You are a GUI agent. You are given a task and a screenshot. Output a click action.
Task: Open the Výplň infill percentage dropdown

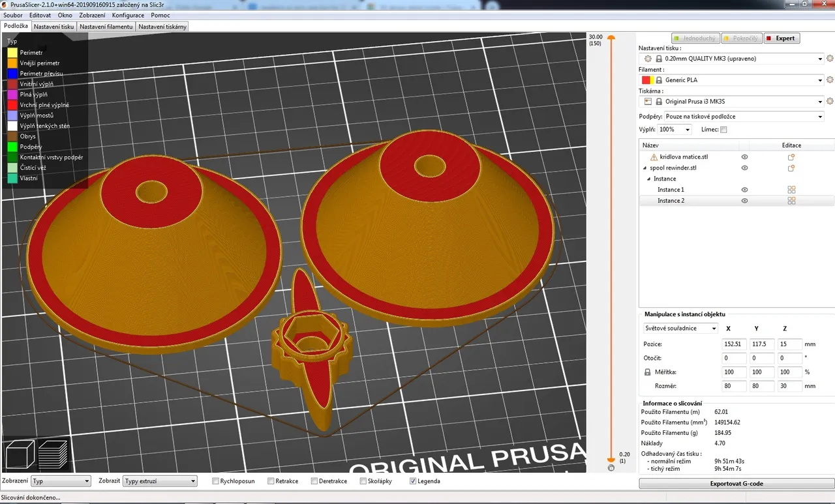coord(675,130)
